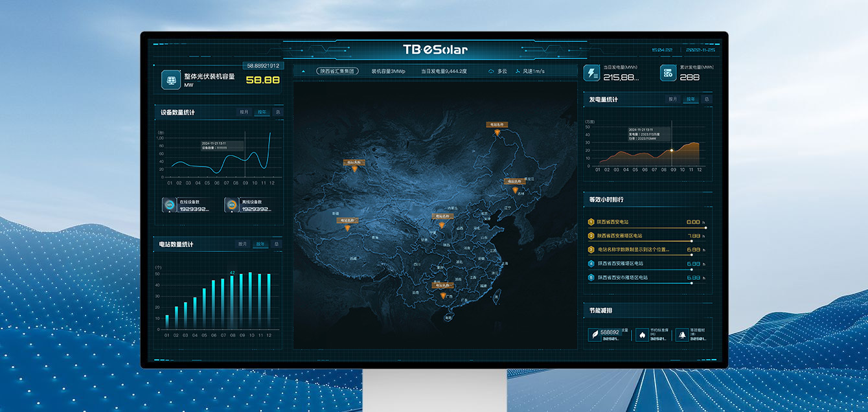Click the wind speed fan icon

[x=518, y=71]
